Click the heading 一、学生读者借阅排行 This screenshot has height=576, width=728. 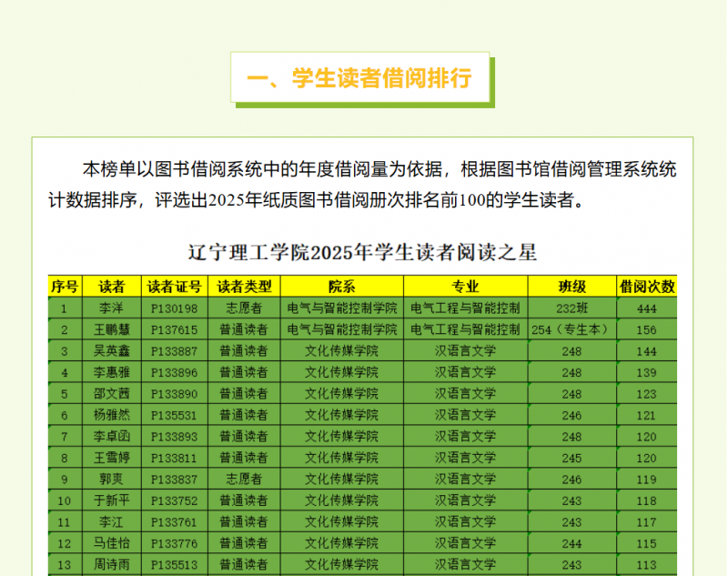[x=359, y=77]
